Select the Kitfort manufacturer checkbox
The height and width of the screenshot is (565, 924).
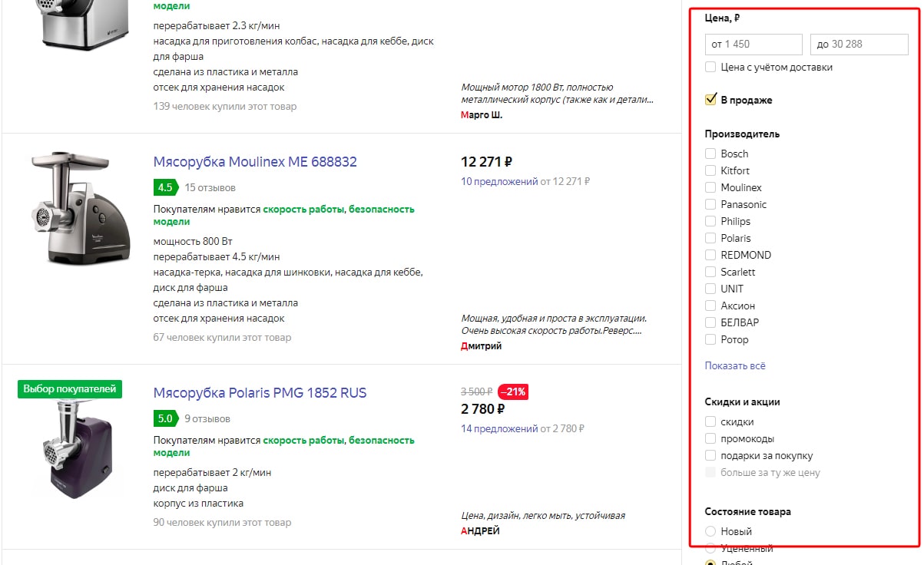[710, 170]
